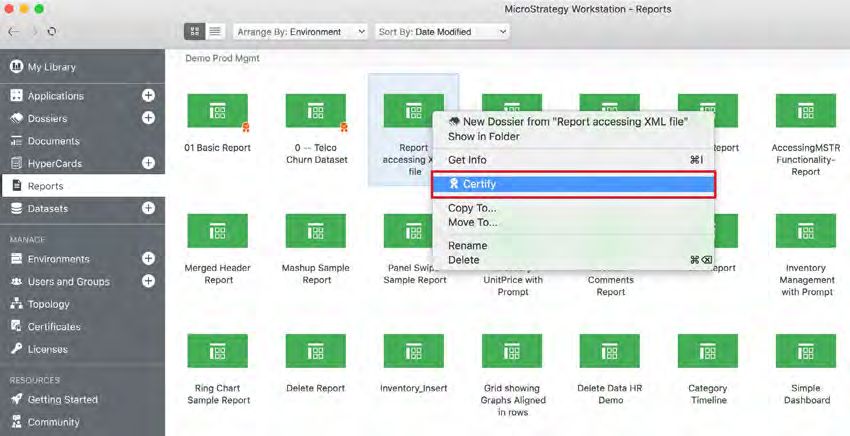Select the AccessingMSTR Functionality-Report icon
850x436 pixels.
point(806,111)
